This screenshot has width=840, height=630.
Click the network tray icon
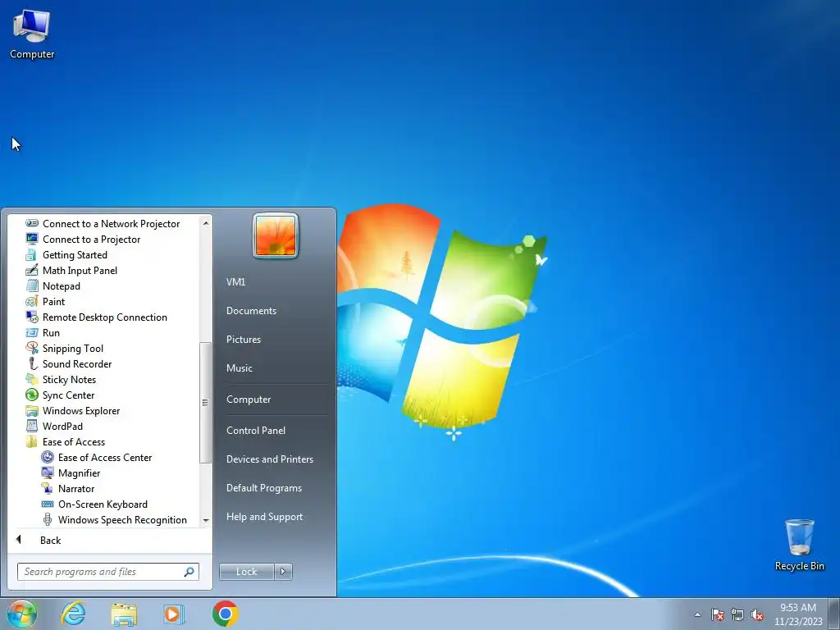(737, 614)
